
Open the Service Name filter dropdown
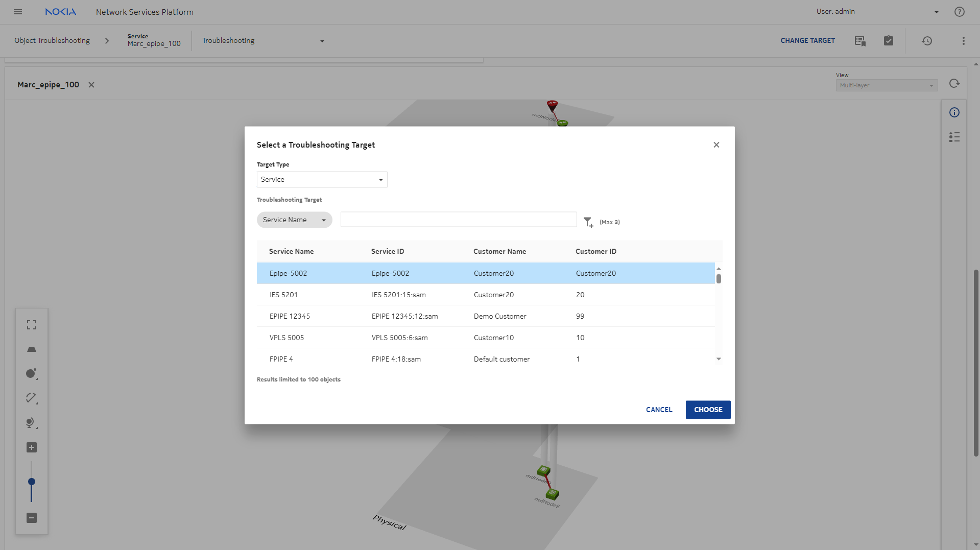pyautogui.click(x=294, y=220)
